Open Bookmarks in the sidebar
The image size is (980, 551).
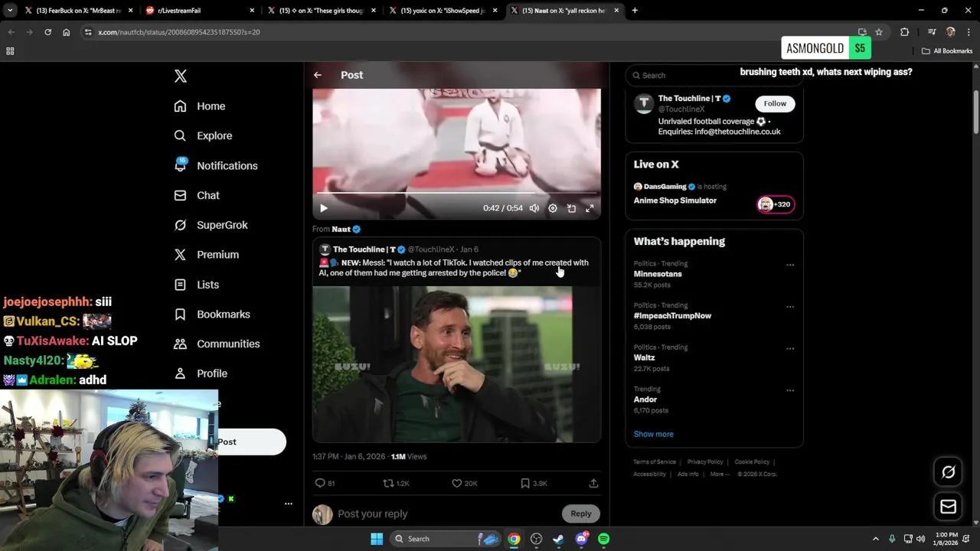212,315
